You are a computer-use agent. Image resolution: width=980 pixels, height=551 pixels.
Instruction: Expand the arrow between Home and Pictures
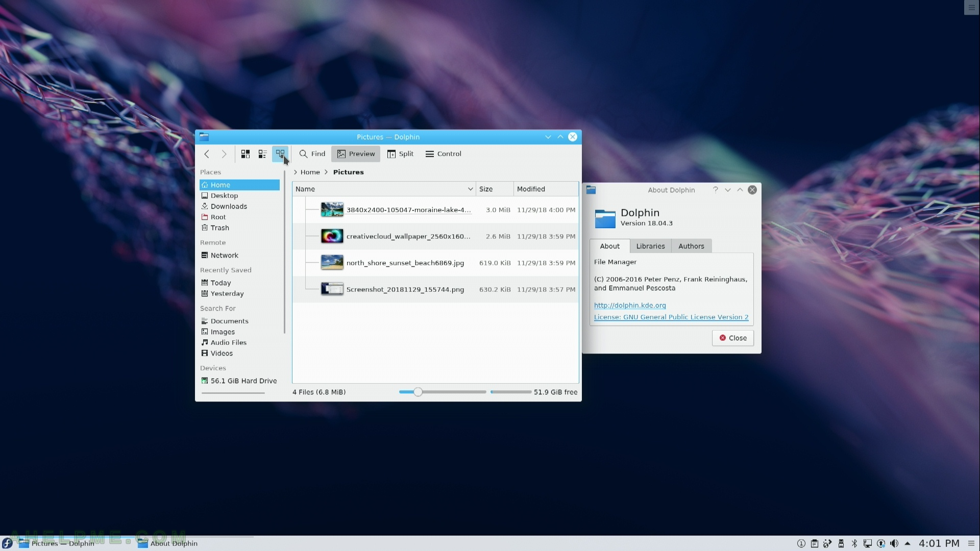[x=326, y=172]
